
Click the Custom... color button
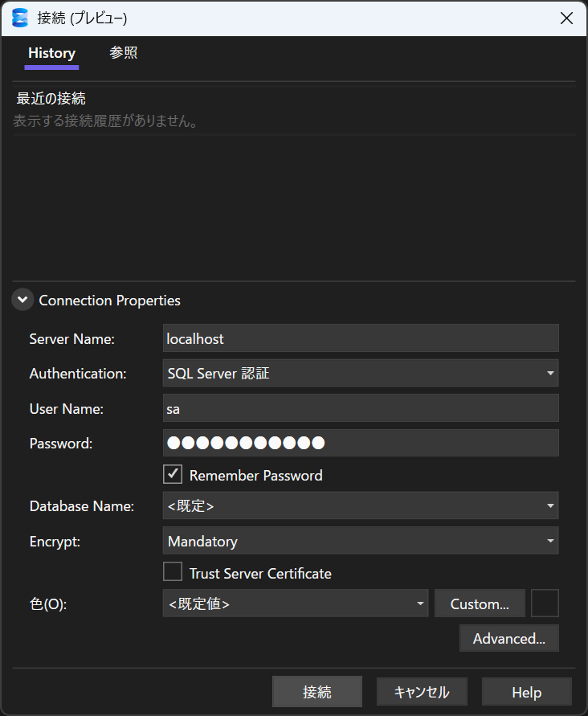[x=480, y=603]
